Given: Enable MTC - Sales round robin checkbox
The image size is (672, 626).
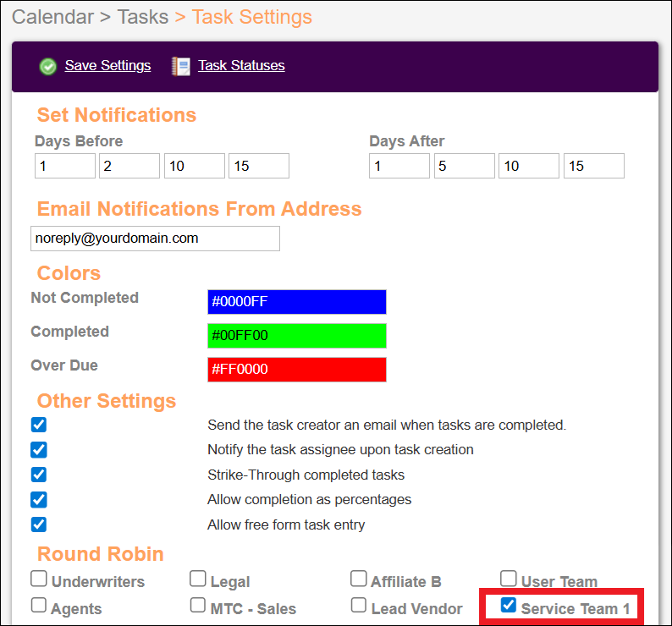Looking at the screenshot, I should [x=197, y=606].
